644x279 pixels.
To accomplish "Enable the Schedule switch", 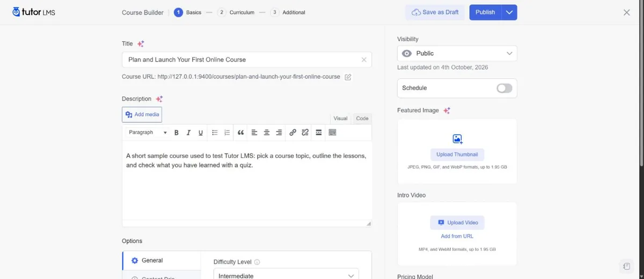I will [x=504, y=88].
